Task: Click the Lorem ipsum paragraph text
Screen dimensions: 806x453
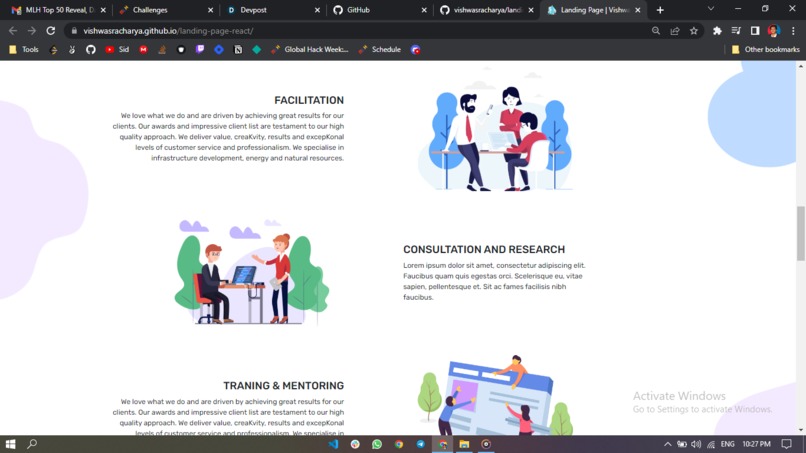Action: pos(494,281)
